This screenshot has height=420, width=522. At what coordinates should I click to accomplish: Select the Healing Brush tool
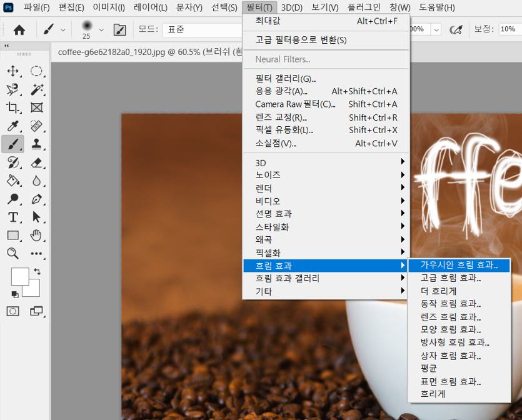coord(36,126)
